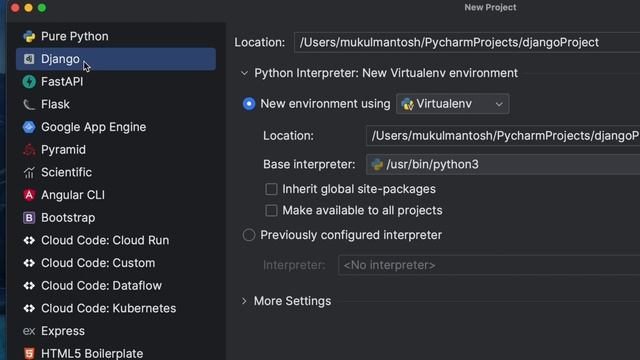This screenshot has width=640, height=360.
Task: Select Google App Engine project type
Action: pos(116,127)
